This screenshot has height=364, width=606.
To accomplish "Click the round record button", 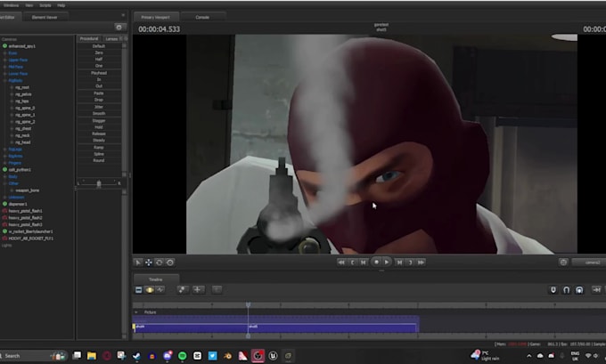I will pyautogui.click(x=376, y=262).
